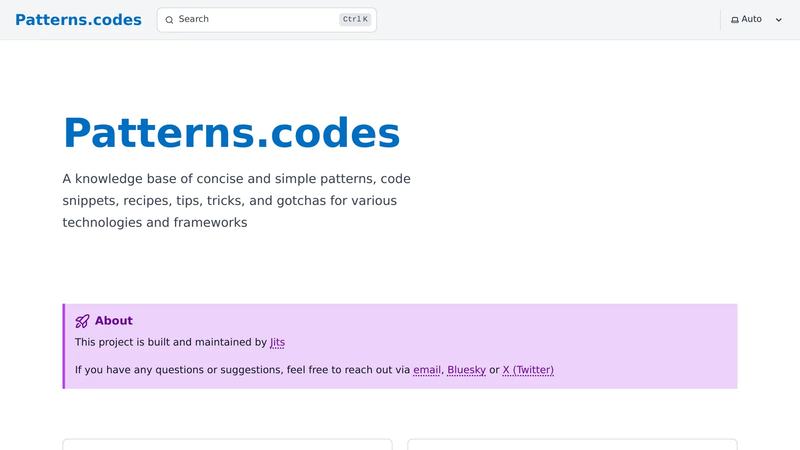Click the 'built and maintained by' sentence
Screen dimensions: 800x450
[180, 342]
